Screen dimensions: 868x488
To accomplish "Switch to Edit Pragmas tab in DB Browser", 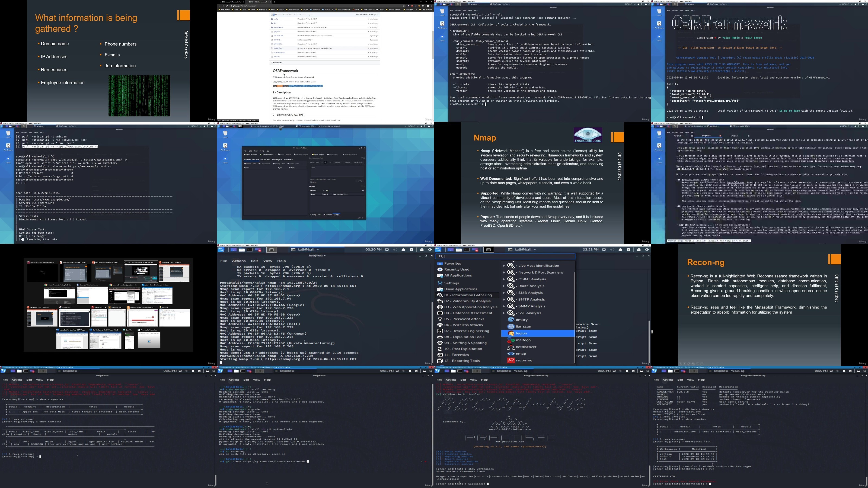I will 277,160.
